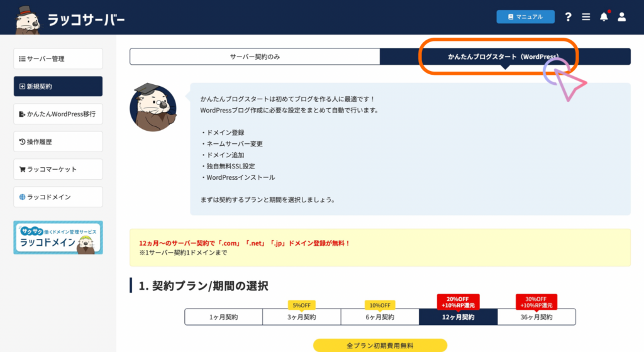Open 操作履歴 history in the sidebar

58,142
